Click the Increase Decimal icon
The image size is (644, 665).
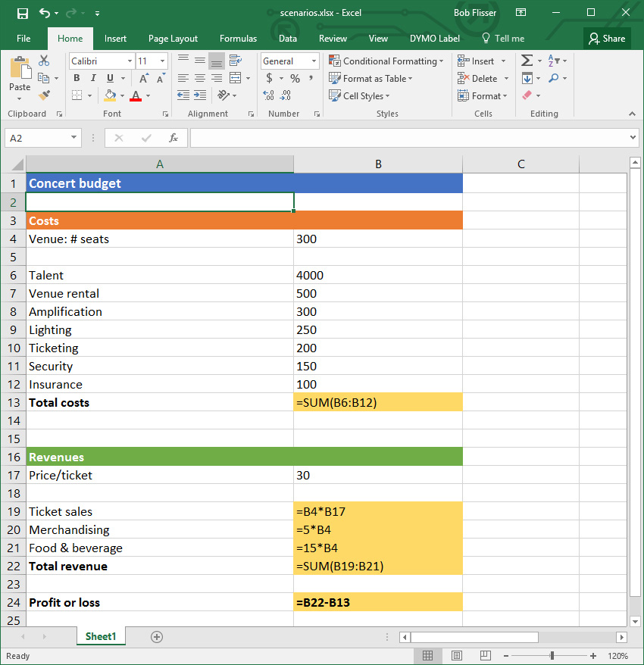pyautogui.click(x=268, y=95)
